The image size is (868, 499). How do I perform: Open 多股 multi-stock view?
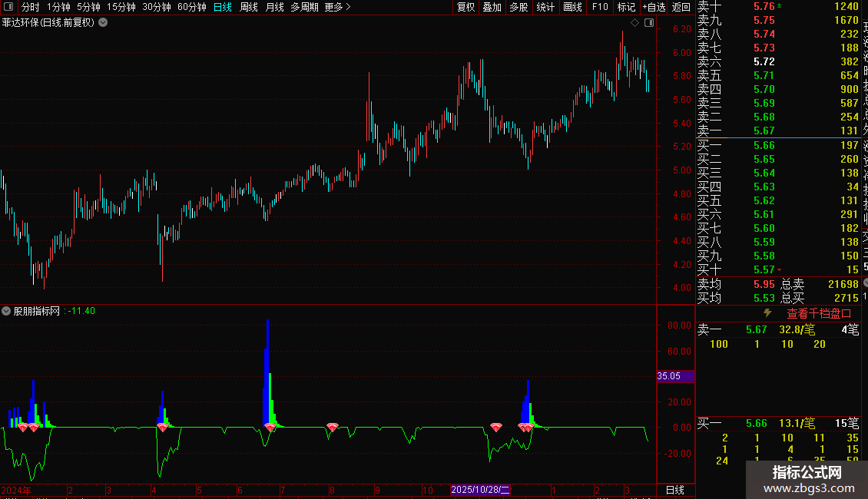coord(518,7)
